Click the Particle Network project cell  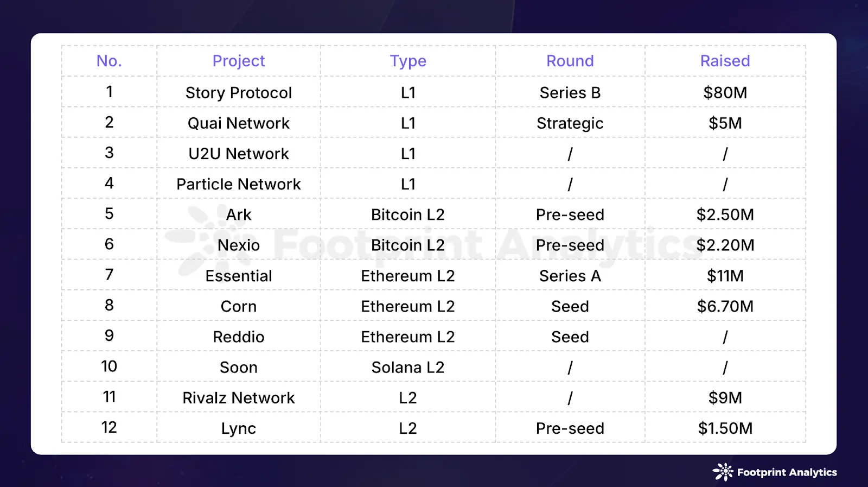tap(239, 184)
